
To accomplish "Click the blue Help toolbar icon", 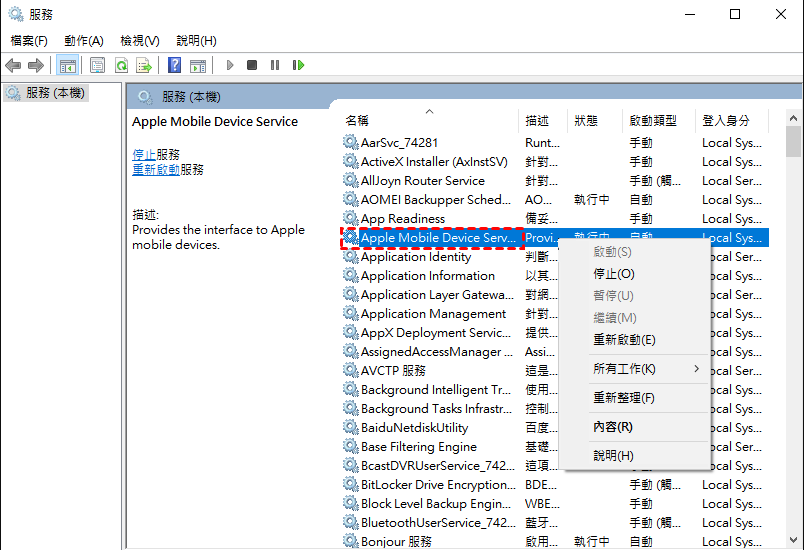I will (x=174, y=65).
